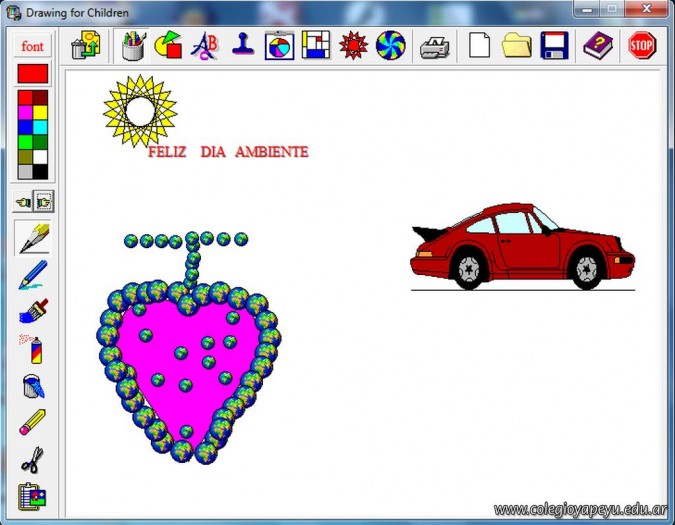Viewport: 675px width, 525px height.
Task: Activate the eraser tool
Action: click(x=33, y=422)
